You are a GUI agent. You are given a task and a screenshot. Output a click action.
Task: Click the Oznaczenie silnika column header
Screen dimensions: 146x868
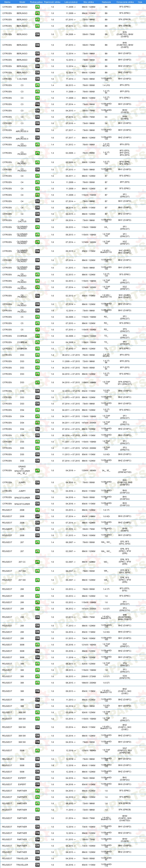tap(125, 2)
